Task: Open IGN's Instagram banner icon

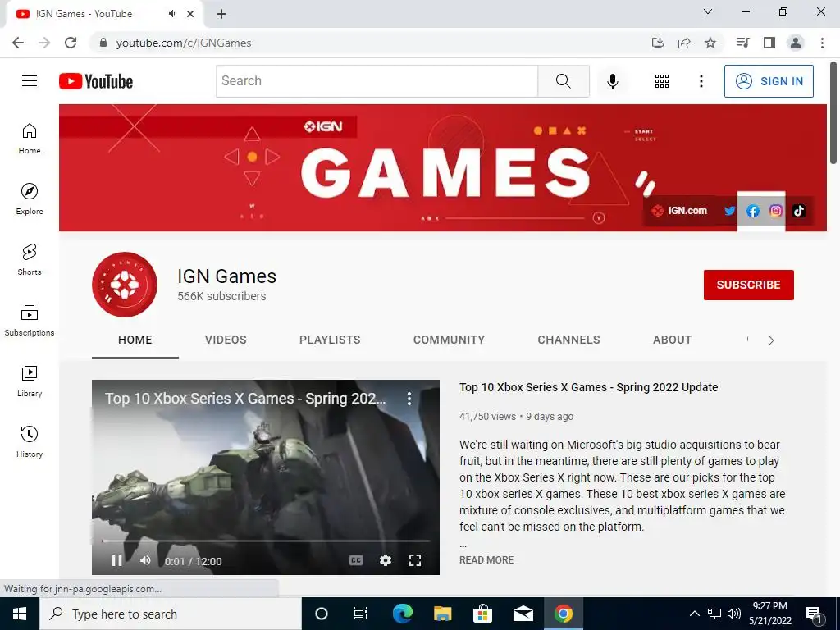Action: 776,211
